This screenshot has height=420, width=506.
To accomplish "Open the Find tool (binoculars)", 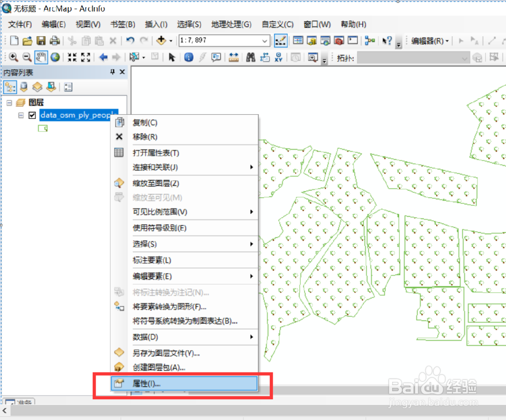I will click(250, 57).
